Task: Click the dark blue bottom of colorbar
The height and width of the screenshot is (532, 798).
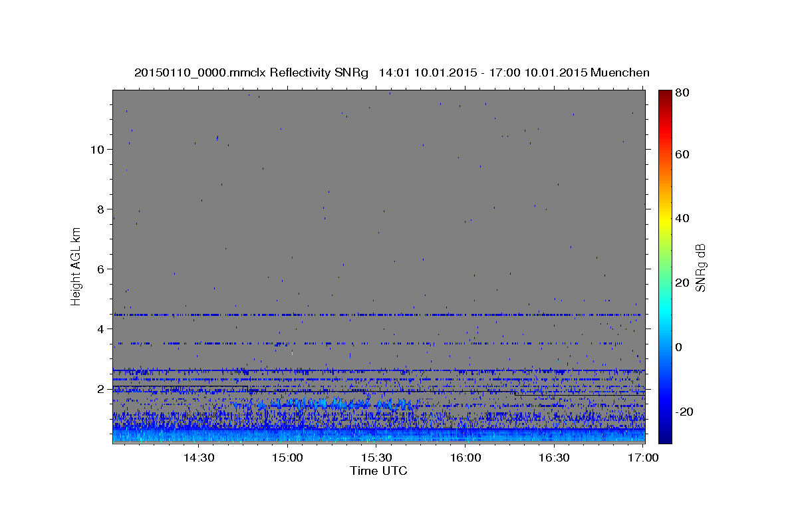Action: (x=665, y=438)
